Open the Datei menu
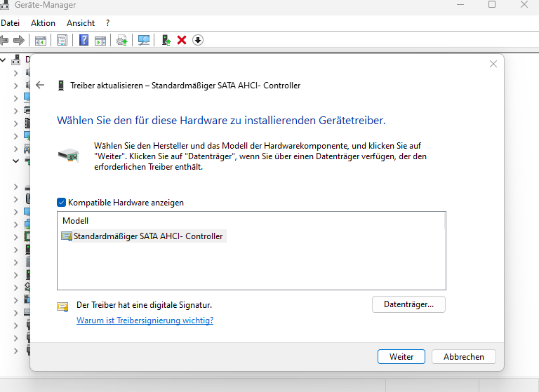The image size is (539, 392). click(11, 23)
